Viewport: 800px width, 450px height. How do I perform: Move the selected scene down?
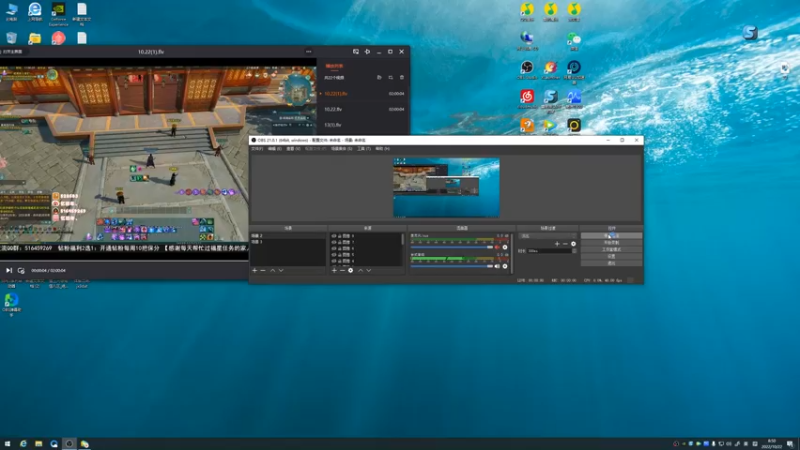click(x=281, y=270)
